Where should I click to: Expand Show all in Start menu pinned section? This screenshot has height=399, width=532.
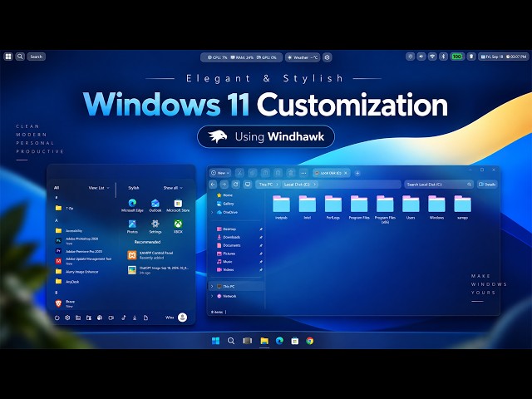[x=173, y=188]
